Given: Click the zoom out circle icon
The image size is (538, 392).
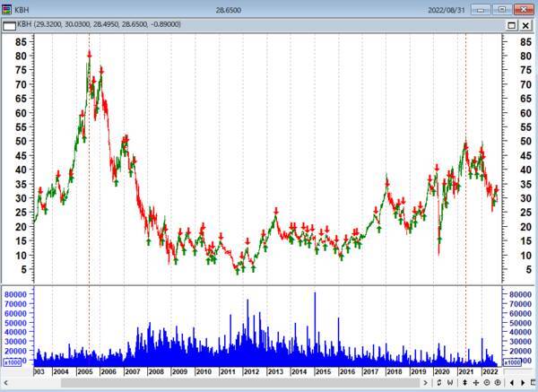Looking at the screenshot, I should click(486, 383).
